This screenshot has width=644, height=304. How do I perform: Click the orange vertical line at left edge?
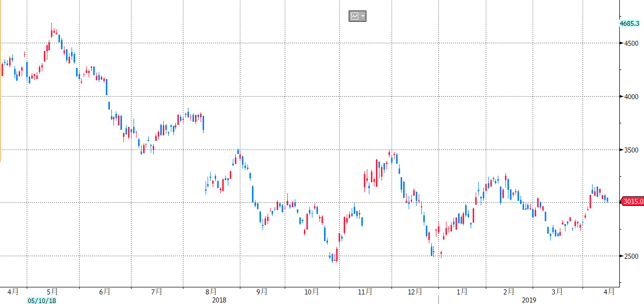1,81
